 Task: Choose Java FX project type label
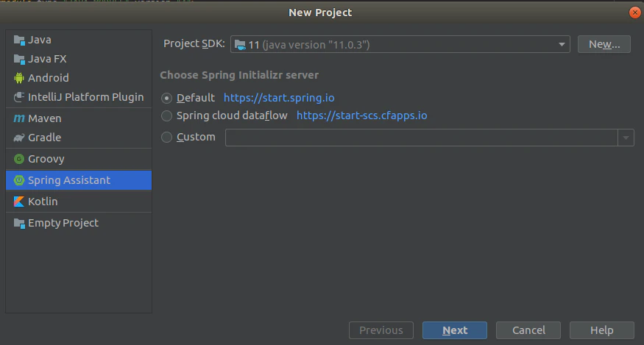click(47, 59)
